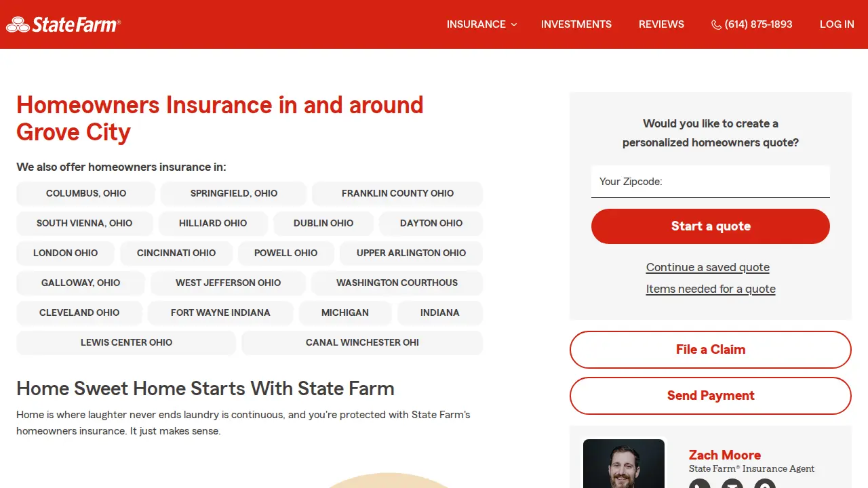Select Cincinnati Ohio chip
Viewport: 868px width, 488px height.
click(176, 253)
